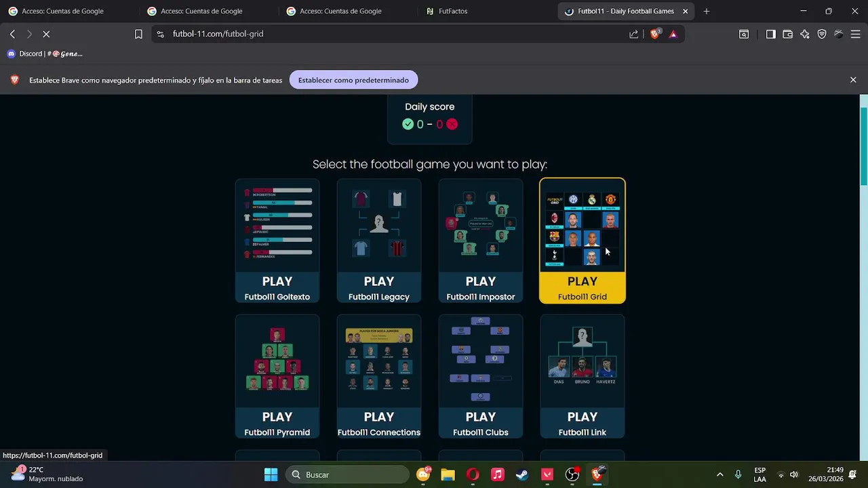
Task: Go back to the previous page
Action: coord(12,34)
